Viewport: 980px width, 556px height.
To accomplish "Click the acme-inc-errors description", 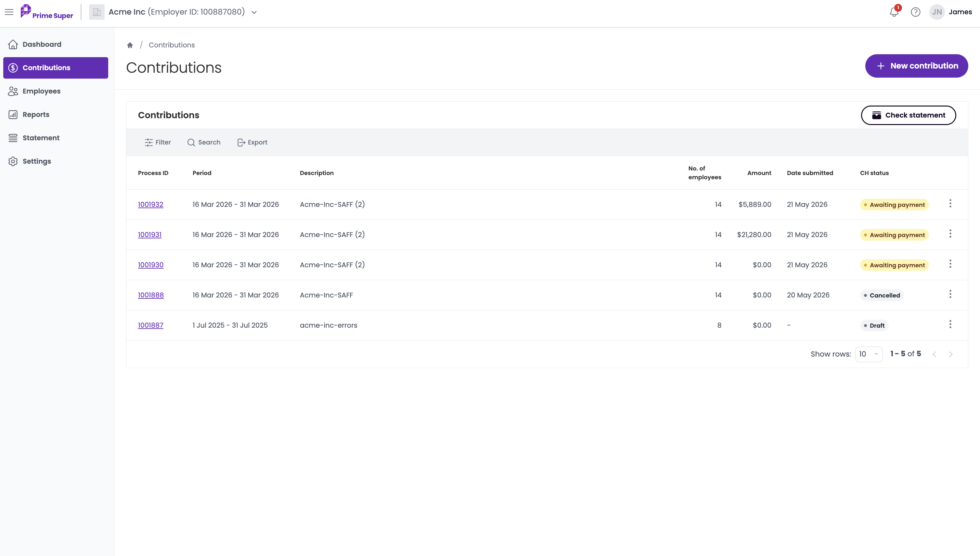I will coord(329,325).
